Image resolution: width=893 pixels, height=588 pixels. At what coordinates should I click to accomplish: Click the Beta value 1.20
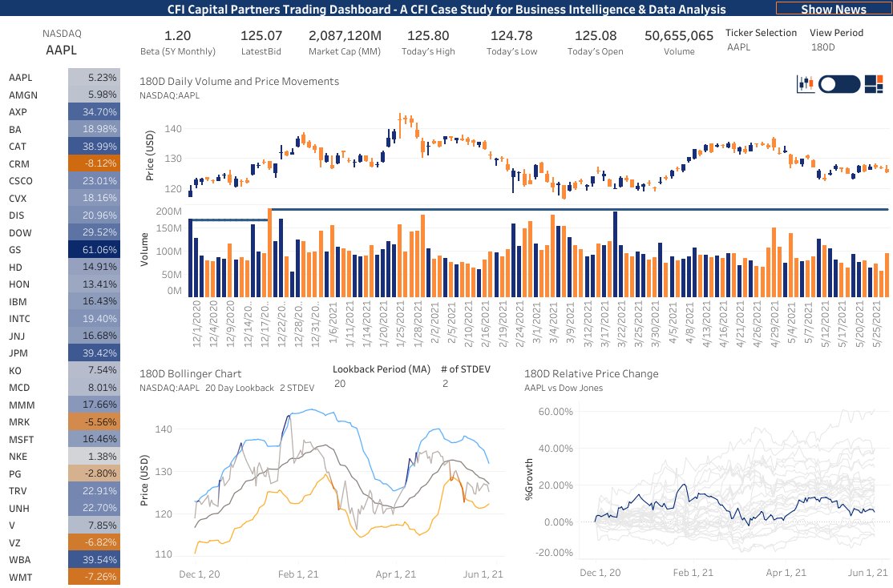point(178,35)
